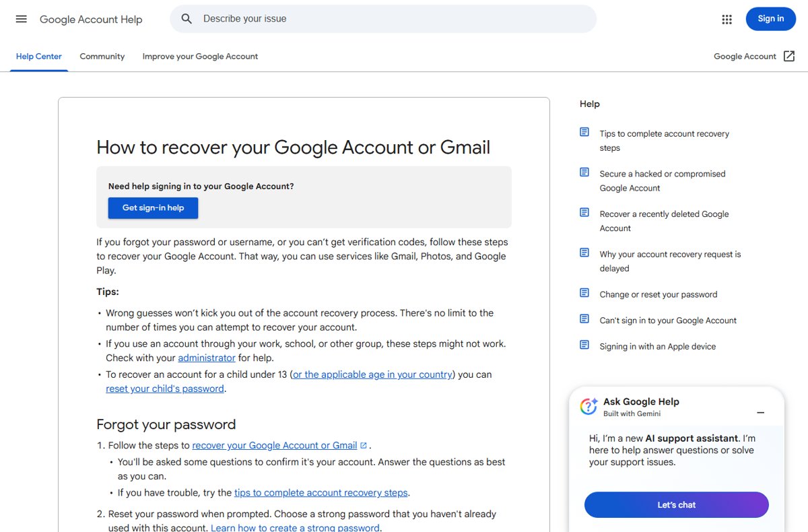Open Why your account recovery request is delayed
808x532 pixels.
671,261
